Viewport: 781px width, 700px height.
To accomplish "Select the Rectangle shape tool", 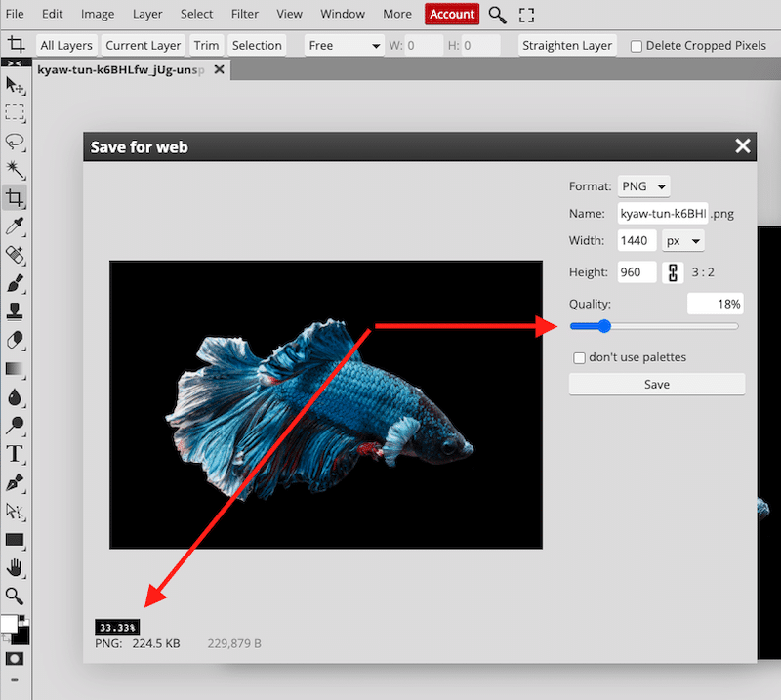I will coord(15,540).
